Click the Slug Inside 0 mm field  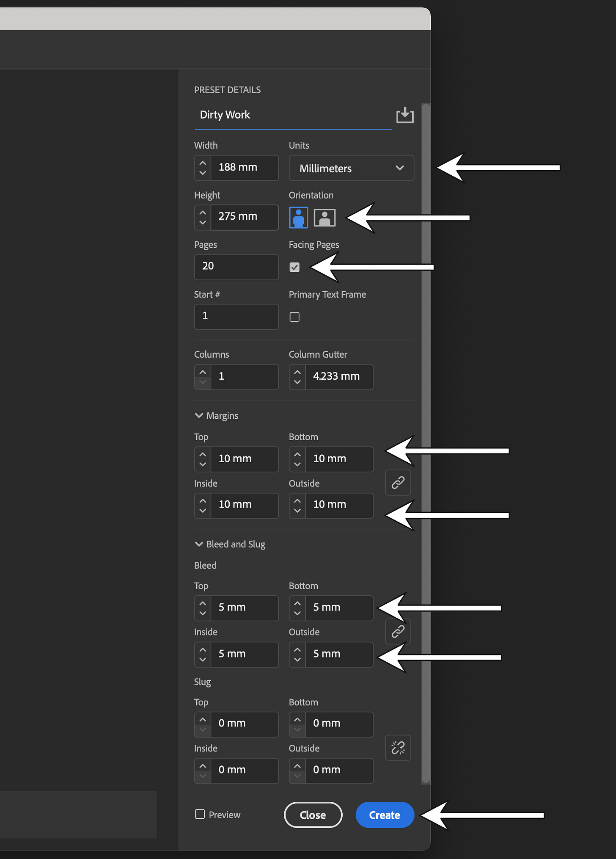pyautogui.click(x=245, y=771)
